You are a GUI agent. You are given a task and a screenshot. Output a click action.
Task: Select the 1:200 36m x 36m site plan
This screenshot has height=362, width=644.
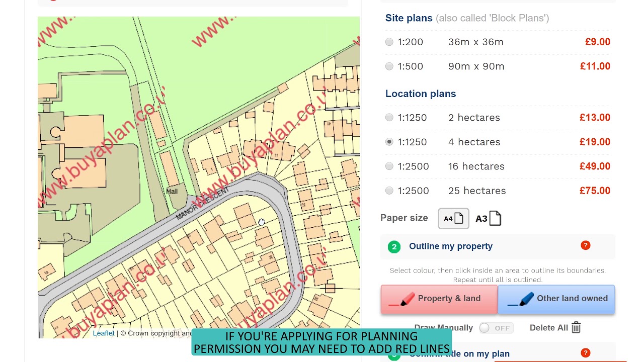(389, 42)
